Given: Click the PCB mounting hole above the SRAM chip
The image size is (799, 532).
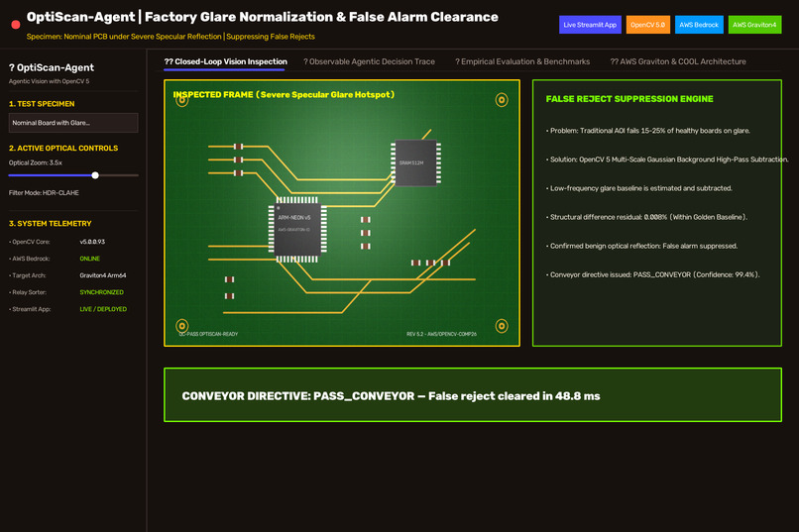Looking at the screenshot, I should point(502,100).
